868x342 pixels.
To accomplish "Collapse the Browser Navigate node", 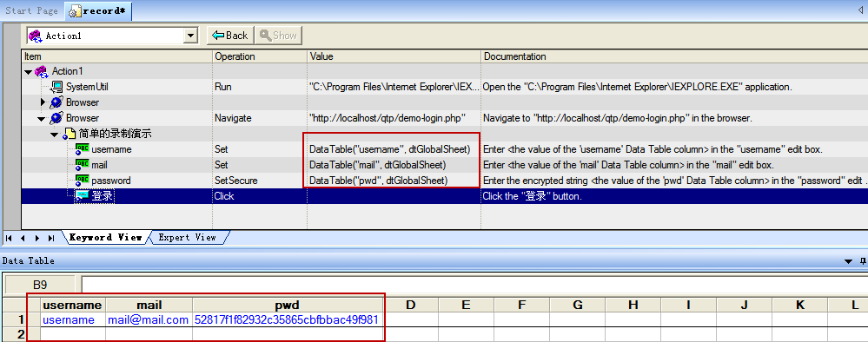I will pyautogui.click(x=42, y=118).
